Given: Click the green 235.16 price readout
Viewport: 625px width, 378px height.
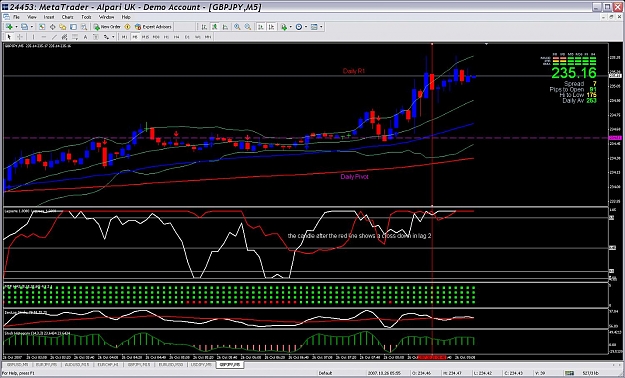Looking at the screenshot, I should (574, 73).
